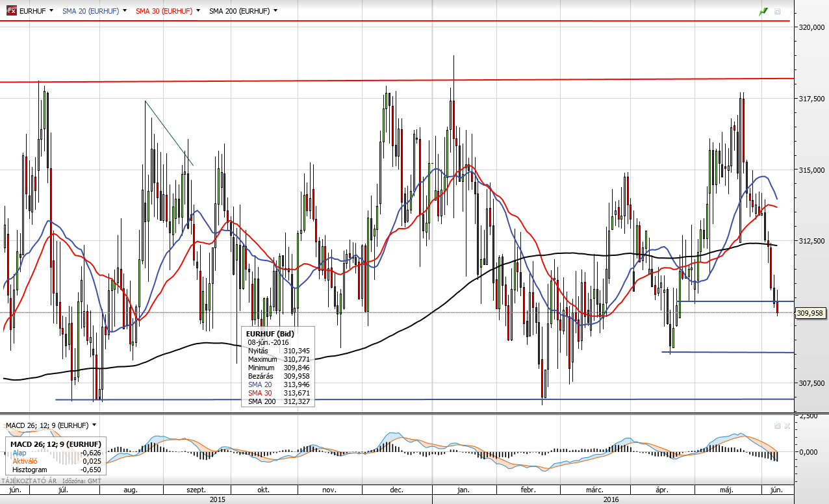This screenshot has width=829, height=504.
Task: Click the 2015 year label on timeline
Action: pos(218,499)
